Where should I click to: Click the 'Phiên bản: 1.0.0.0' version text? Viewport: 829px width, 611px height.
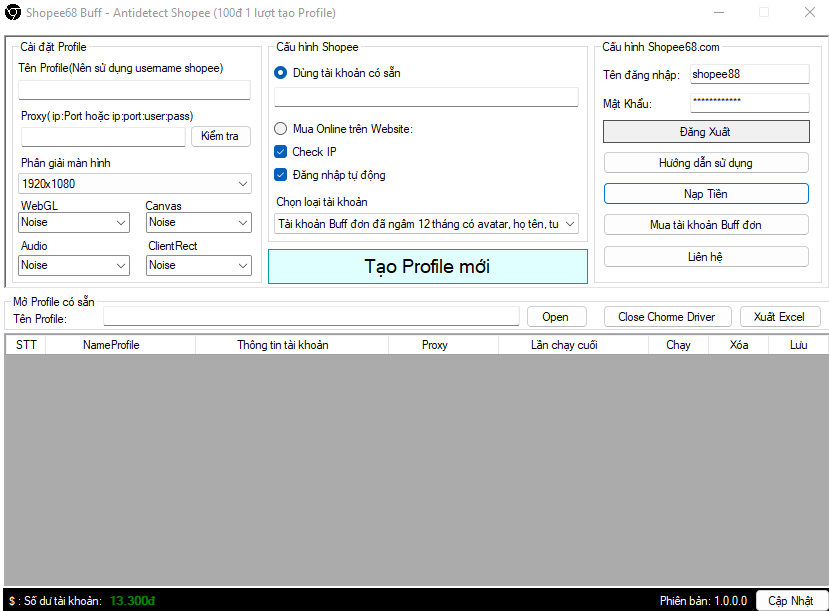(x=703, y=601)
